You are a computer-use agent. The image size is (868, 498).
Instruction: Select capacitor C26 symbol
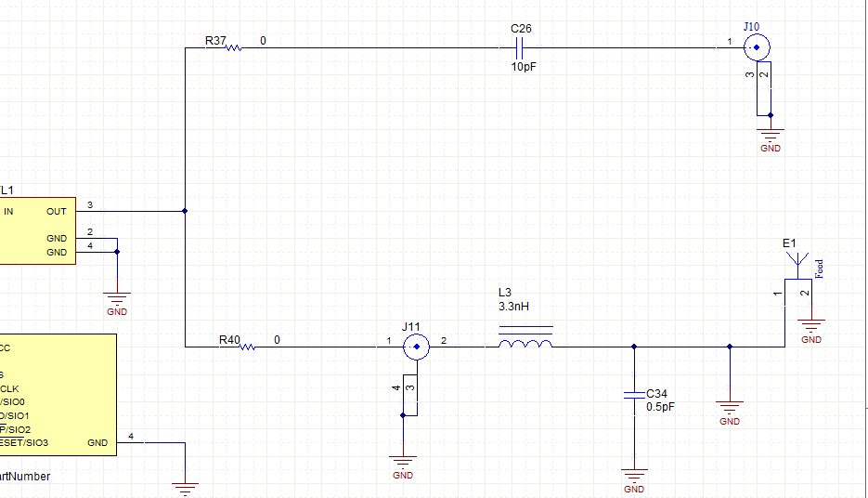[x=519, y=48]
